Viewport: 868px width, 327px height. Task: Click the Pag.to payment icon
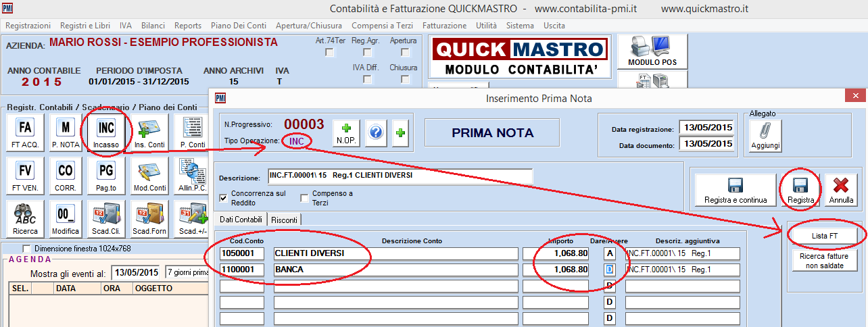106,175
